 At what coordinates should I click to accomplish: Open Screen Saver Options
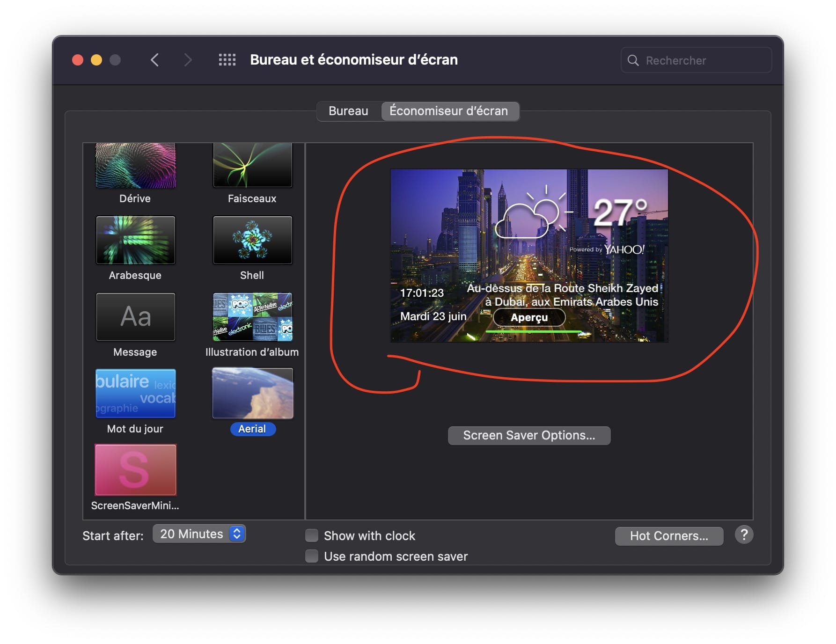click(x=529, y=435)
